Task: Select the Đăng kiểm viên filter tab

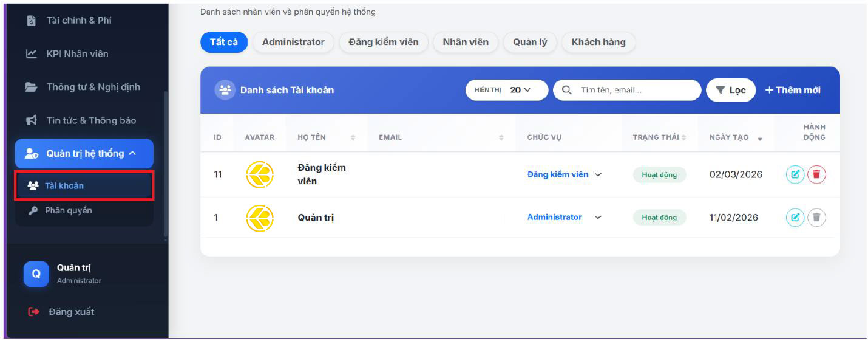Action: (x=384, y=42)
